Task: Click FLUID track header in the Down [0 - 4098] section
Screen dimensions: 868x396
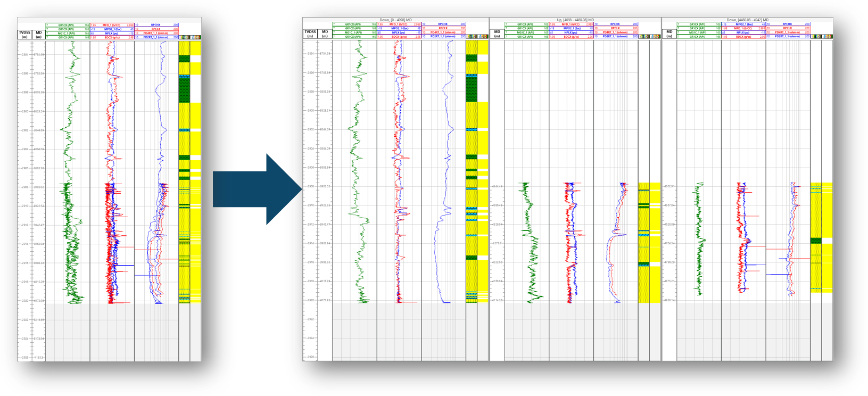Action: 483,37
